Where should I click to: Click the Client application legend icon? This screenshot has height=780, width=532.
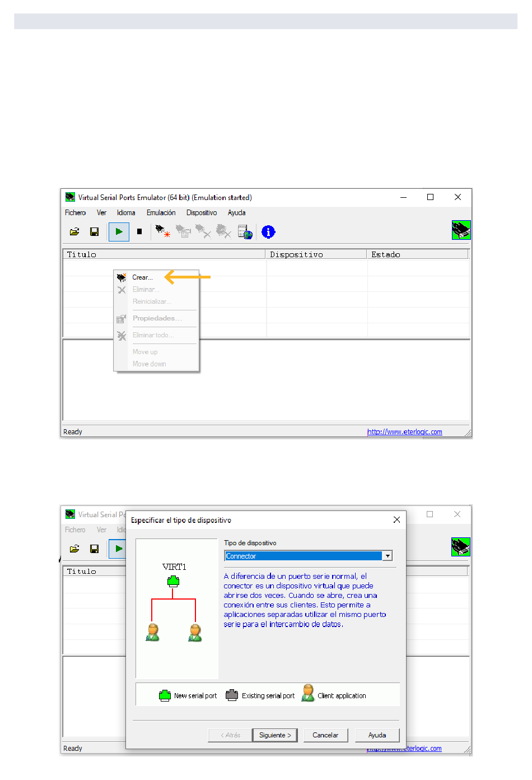[308, 693]
